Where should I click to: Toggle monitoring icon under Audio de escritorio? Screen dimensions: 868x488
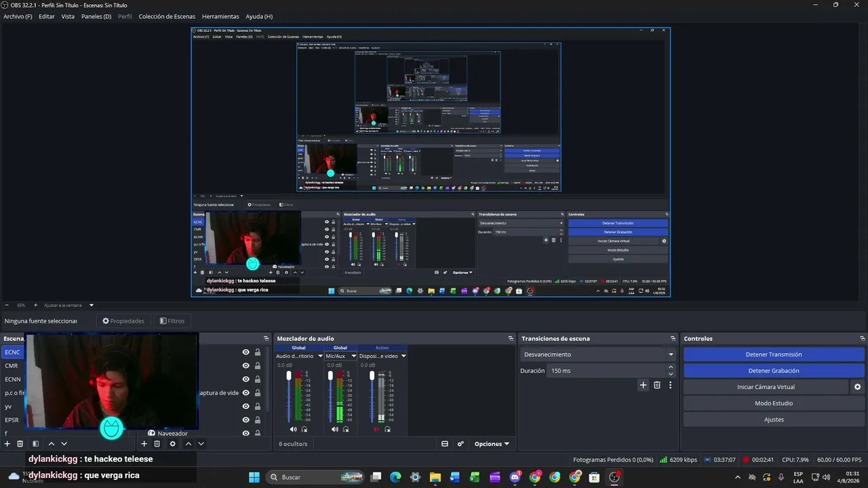tap(304, 429)
